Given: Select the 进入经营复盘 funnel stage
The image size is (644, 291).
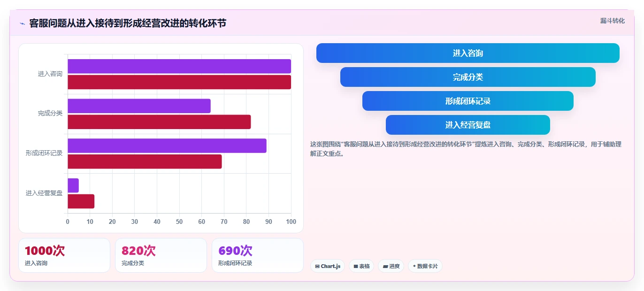Looking at the screenshot, I should pyautogui.click(x=468, y=125).
